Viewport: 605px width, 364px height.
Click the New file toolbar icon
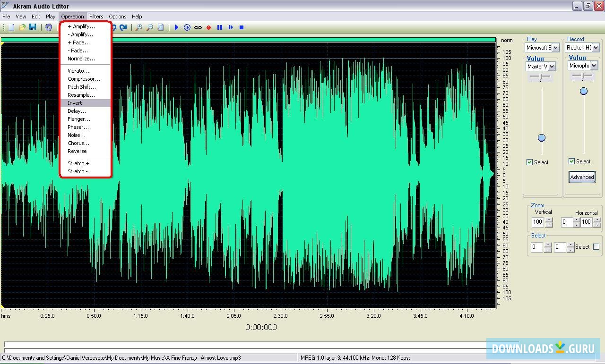click(11, 27)
